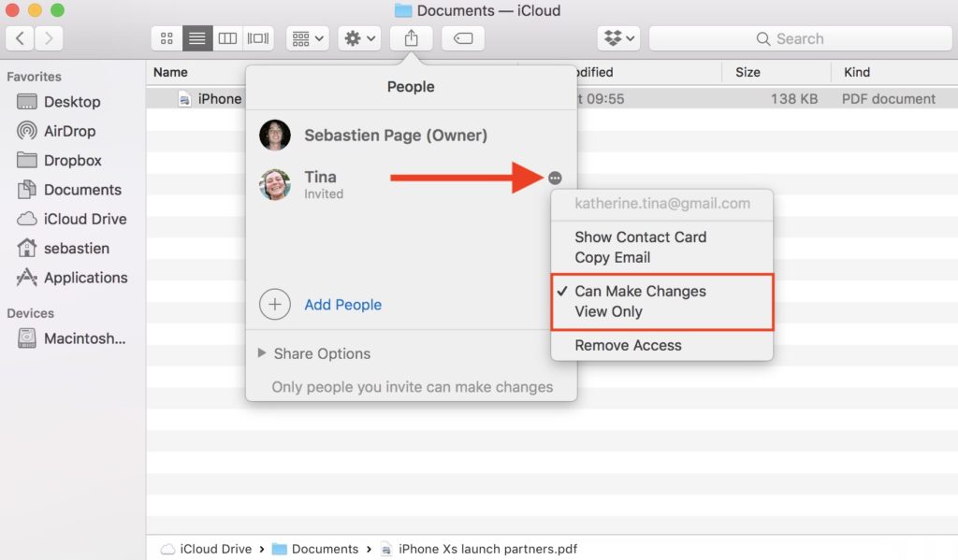Click the PDF document kind cell
The width and height of the screenshot is (958, 560).
[x=889, y=99]
